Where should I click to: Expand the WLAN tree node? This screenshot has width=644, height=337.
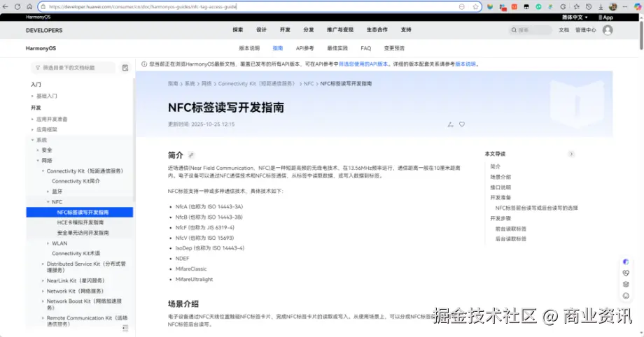point(48,243)
